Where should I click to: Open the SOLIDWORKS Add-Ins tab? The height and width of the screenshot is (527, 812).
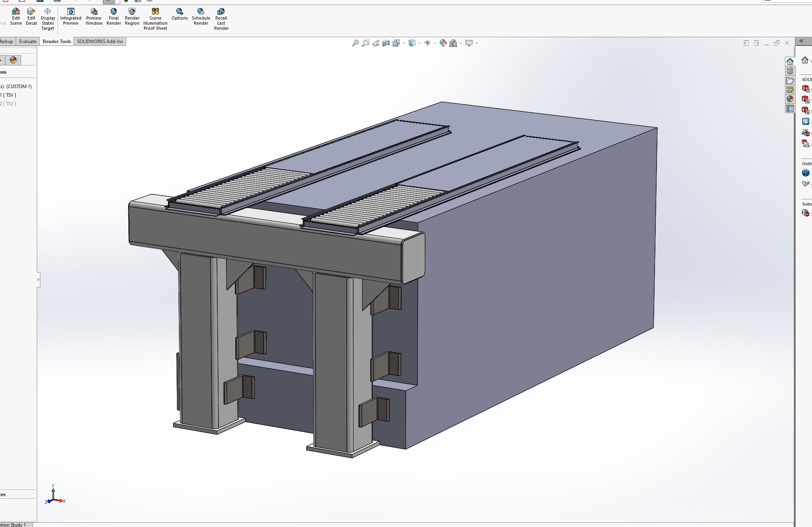point(100,42)
